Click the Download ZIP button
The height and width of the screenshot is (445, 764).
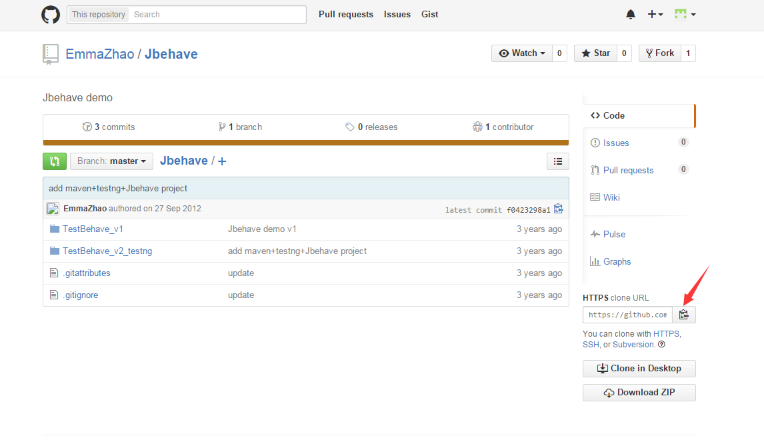coord(639,393)
